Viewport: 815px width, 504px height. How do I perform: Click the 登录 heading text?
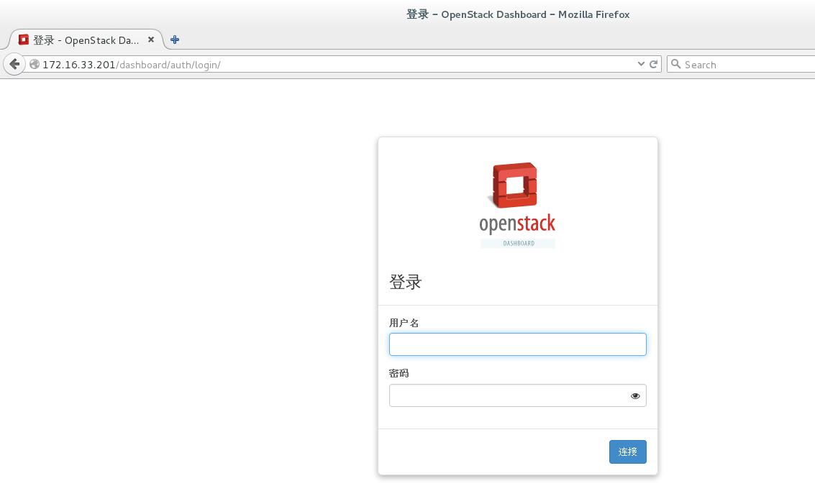pyautogui.click(x=405, y=282)
